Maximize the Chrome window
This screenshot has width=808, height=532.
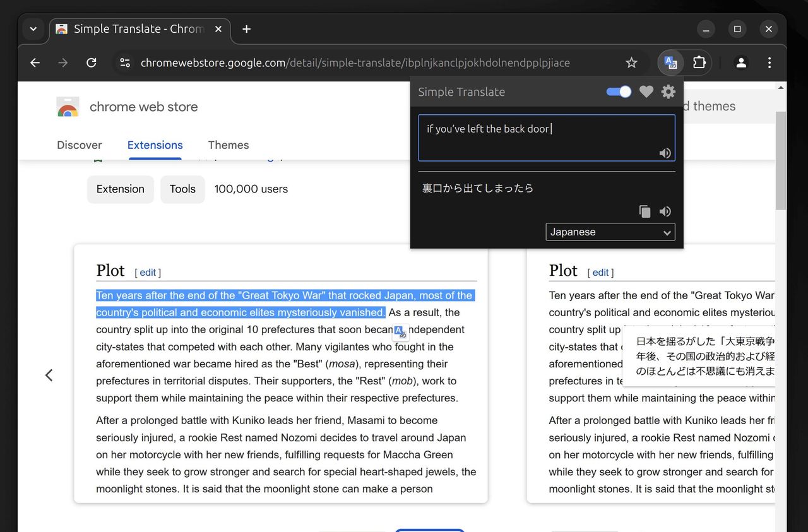coord(737,29)
